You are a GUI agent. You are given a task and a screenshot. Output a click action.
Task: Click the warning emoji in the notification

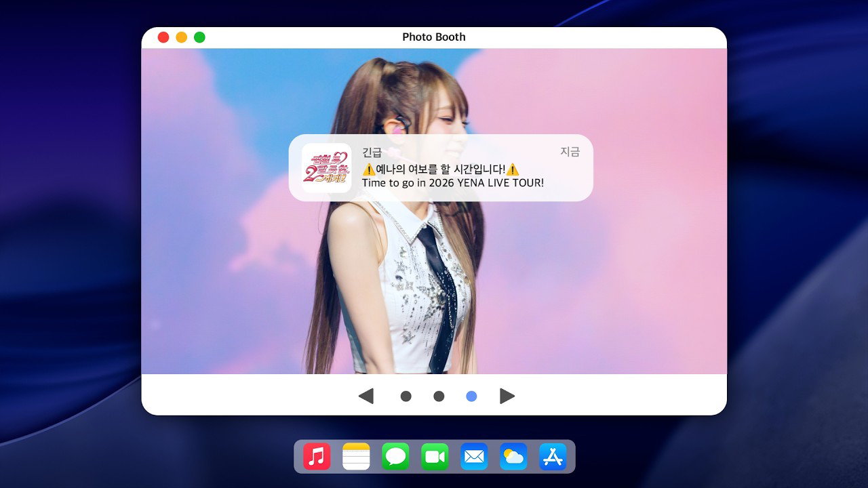pyautogui.click(x=370, y=169)
